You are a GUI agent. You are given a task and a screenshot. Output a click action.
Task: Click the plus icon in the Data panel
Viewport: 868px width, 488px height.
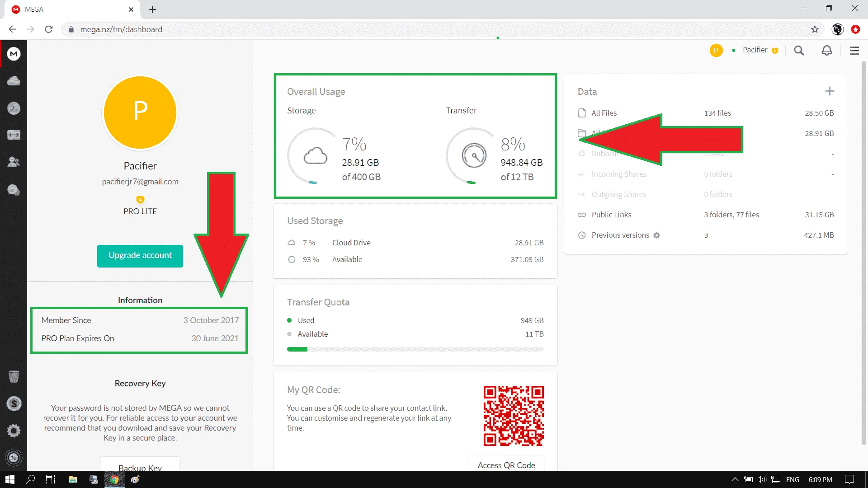830,91
